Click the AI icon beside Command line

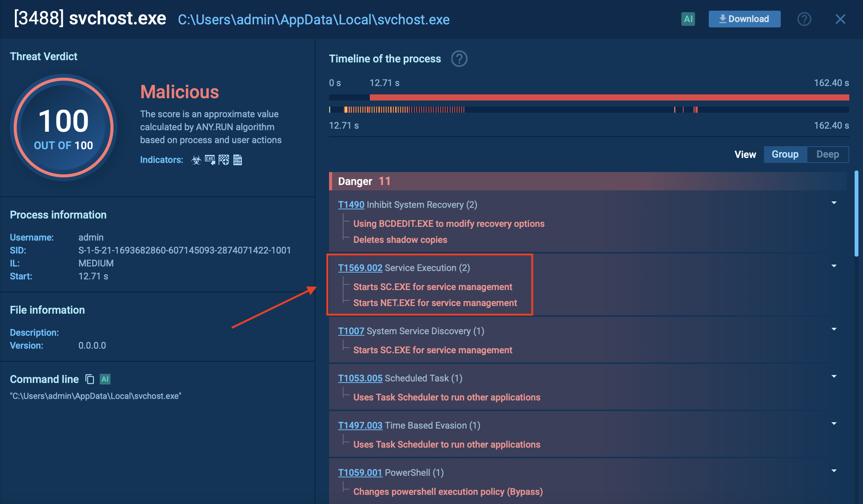[x=105, y=379]
